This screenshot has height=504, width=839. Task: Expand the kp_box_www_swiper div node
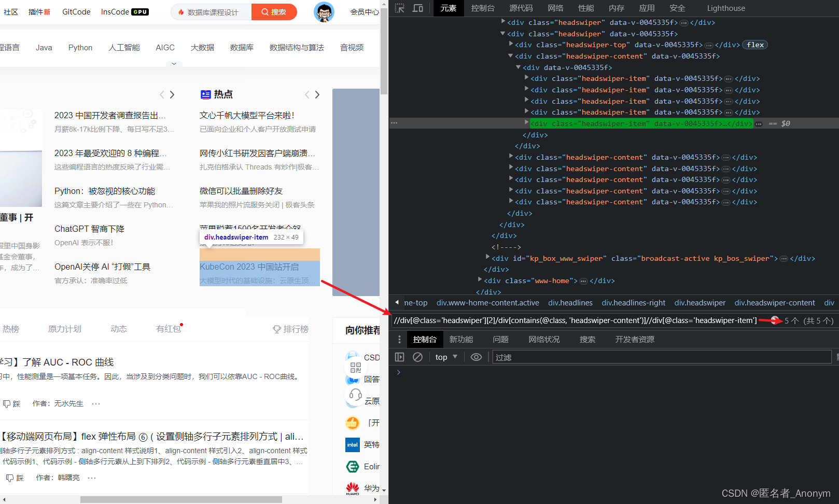(x=487, y=258)
